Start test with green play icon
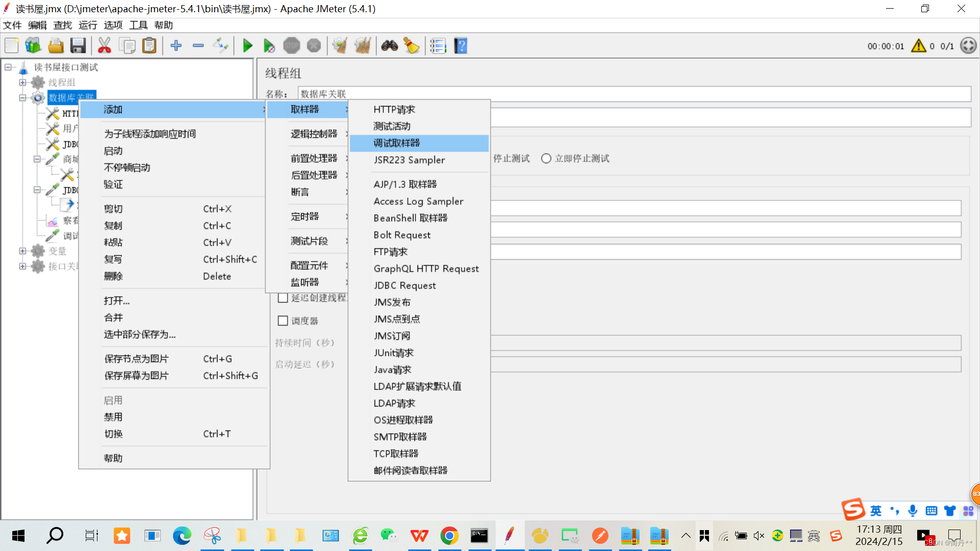Viewport: 980px width, 551px height. [248, 46]
